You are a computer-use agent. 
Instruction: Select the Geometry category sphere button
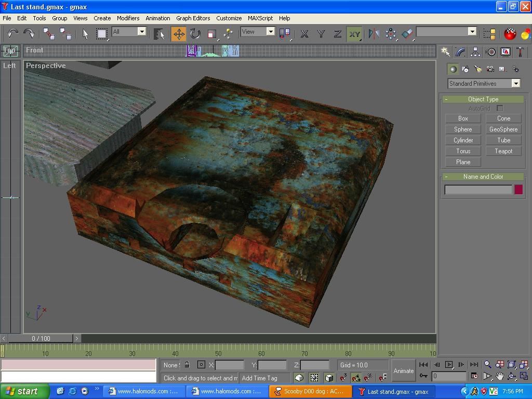[453, 69]
